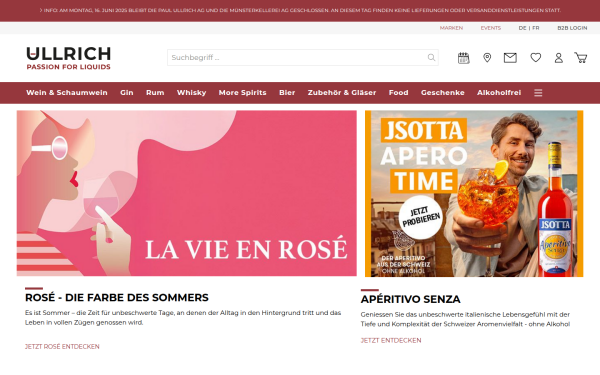Image resolution: width=600 pixels, height=375 pixels.
Task: Click the Apéritivo Senza heading
Action: 410,299
